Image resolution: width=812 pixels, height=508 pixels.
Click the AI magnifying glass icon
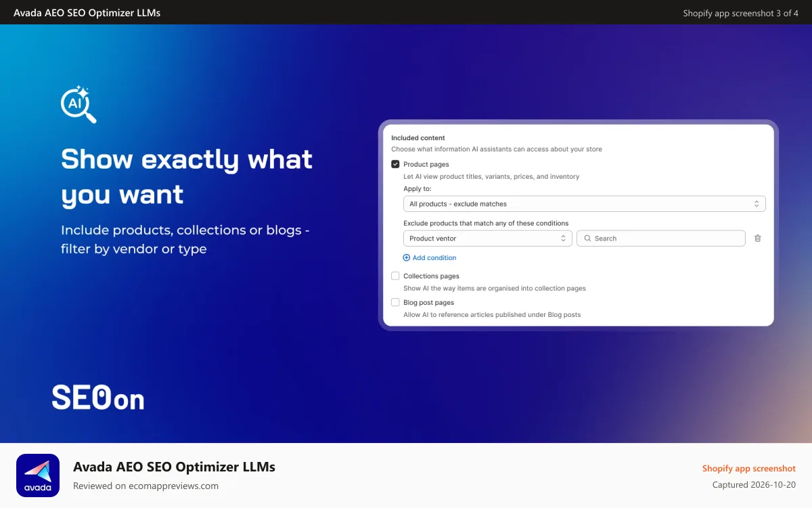coord(78,104)
